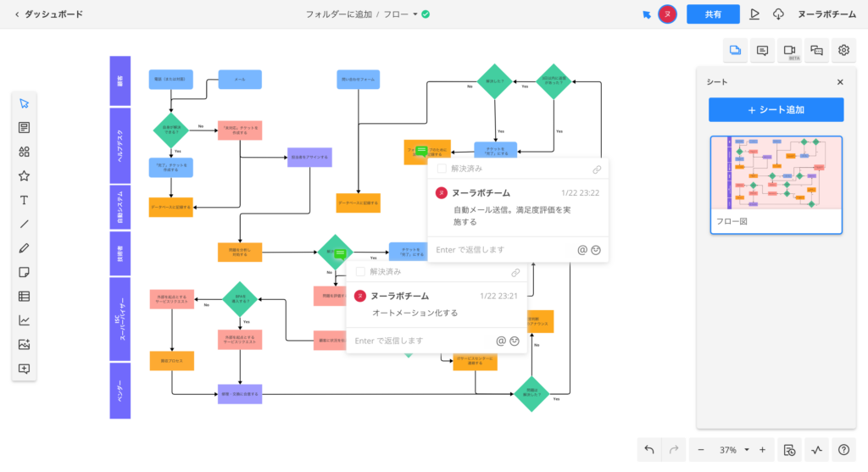The image size is (868, 472).
Task: Click the zoom in plus button
Action: [762, 449]
